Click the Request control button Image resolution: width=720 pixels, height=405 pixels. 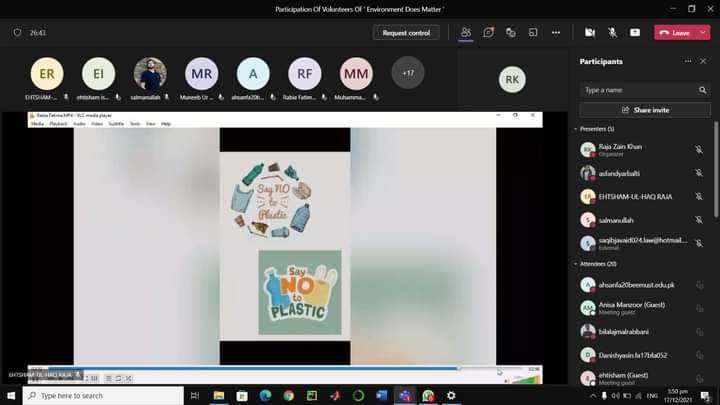click(406, 32)
